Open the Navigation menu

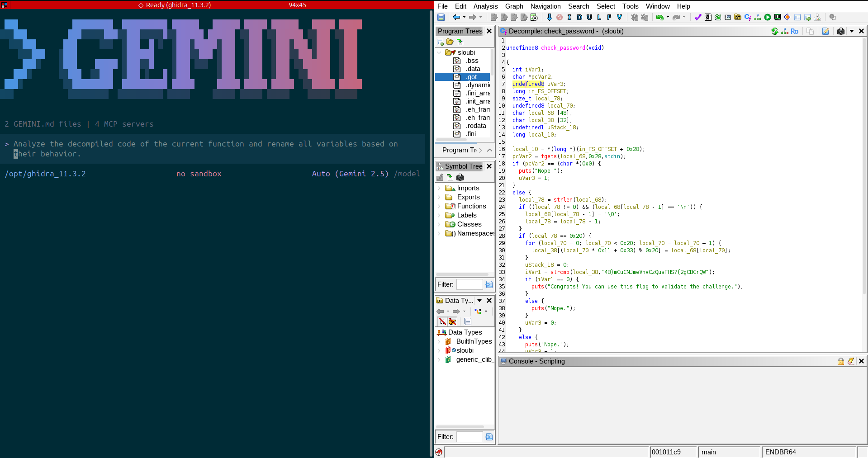pyautogui.click(x=545, y=6)
